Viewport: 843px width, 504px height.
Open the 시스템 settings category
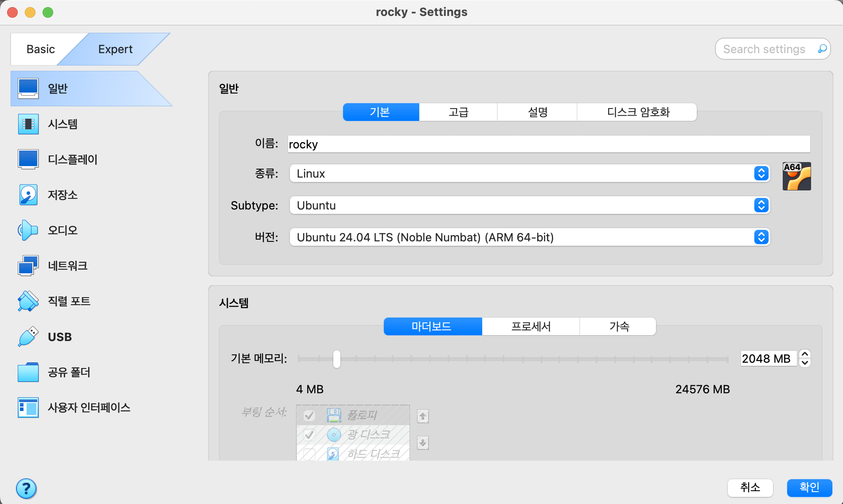click(91, 124)
